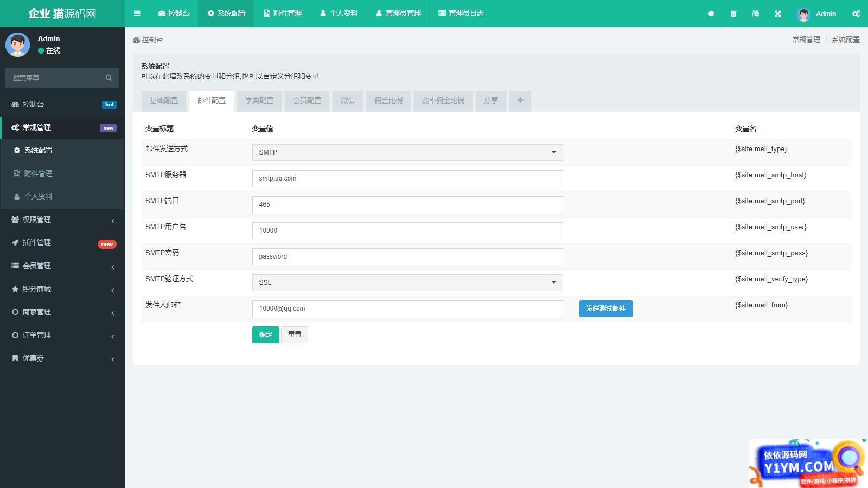Screen dimensions: 868x488
Task: Click variable name {$site.mail_smtp_host}
Action: (771, 175)
